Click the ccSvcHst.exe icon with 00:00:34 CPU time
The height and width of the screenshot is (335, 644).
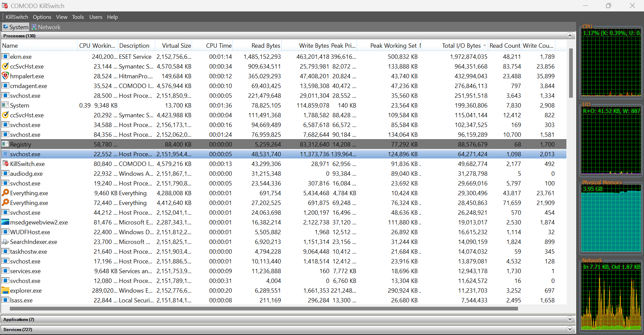pos(5,66)
